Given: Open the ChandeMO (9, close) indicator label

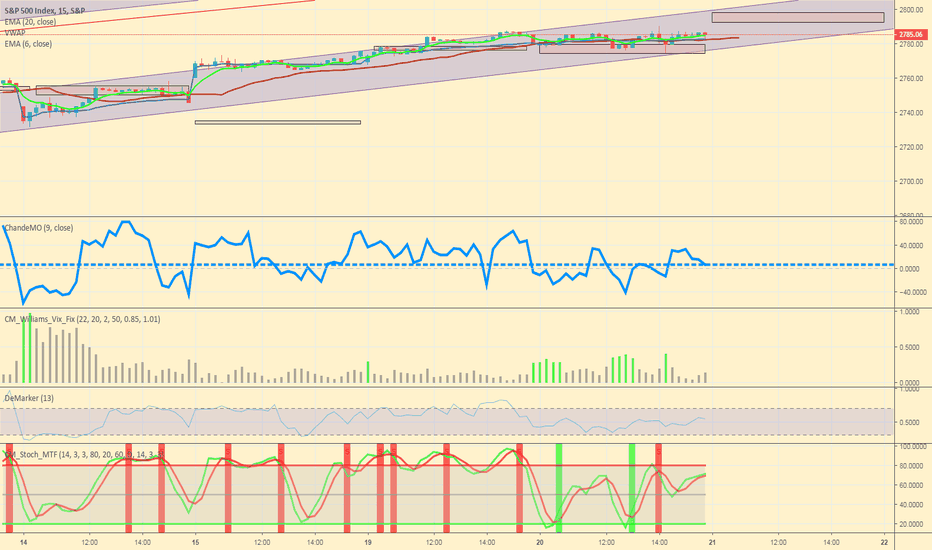Looking at the screenshot, I should 39,228.
